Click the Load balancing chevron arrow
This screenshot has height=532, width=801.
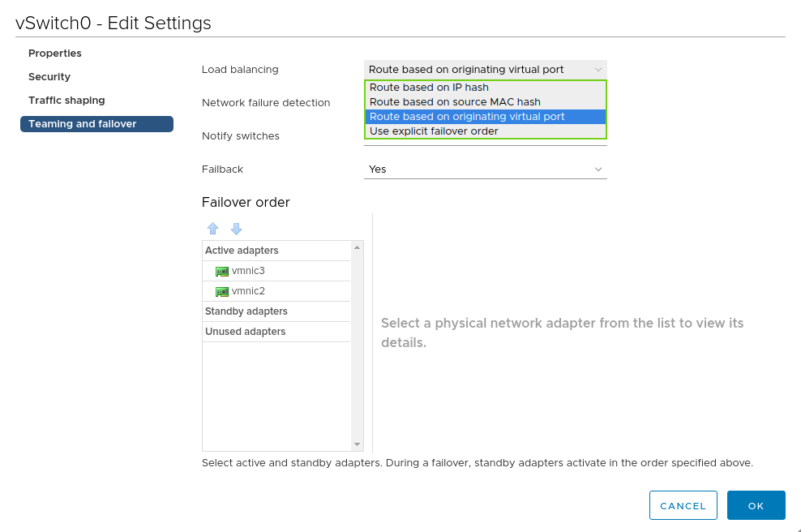[x=598, y=70]
